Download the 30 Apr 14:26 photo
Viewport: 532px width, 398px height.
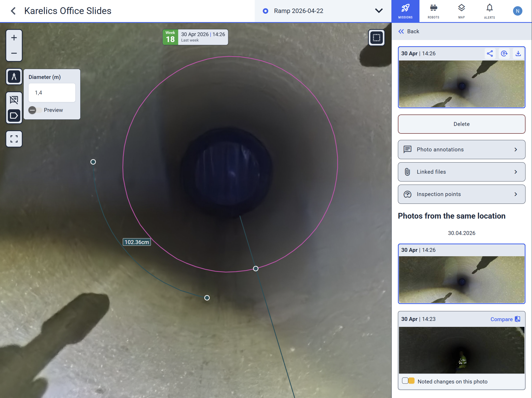pyautogui.click(x=518, y=53)
